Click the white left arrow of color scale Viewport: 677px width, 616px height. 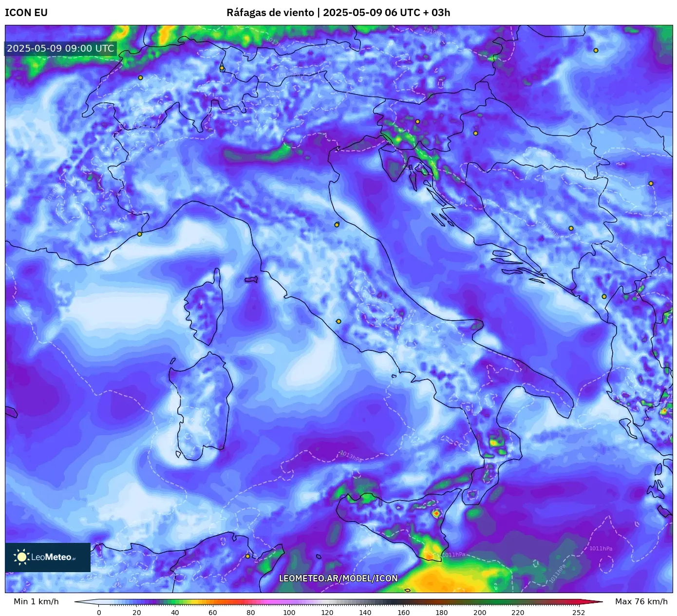(x=86, y=601)
